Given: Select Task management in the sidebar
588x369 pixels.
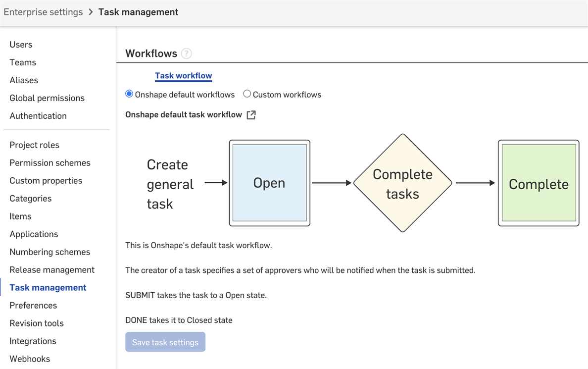Looking at the screenshot, I should [x=48, y=288].
